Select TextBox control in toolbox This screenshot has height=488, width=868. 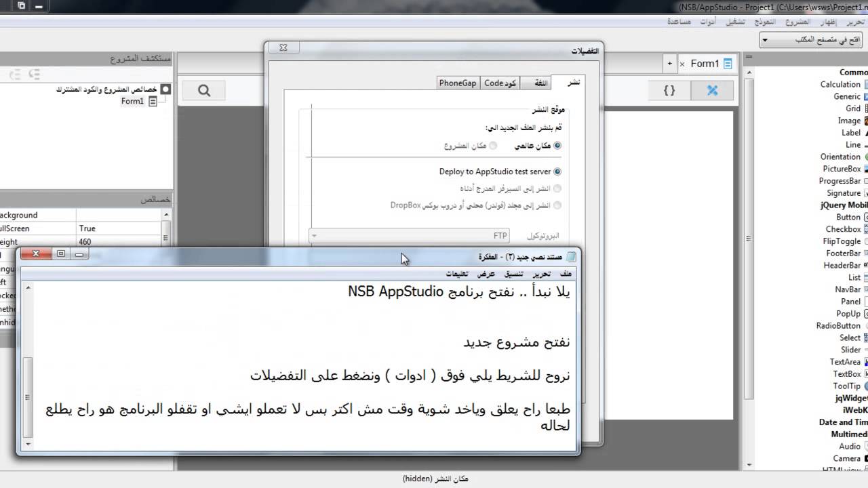tap(847, 374)
